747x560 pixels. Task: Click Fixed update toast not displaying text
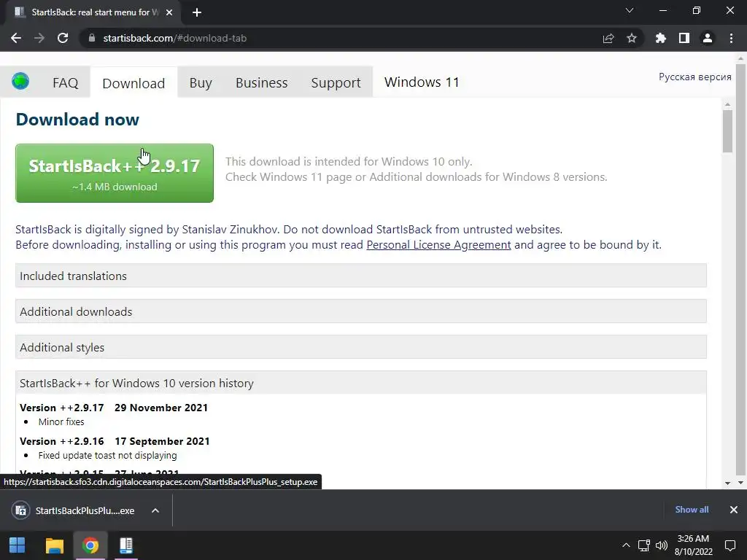[108, 456]
